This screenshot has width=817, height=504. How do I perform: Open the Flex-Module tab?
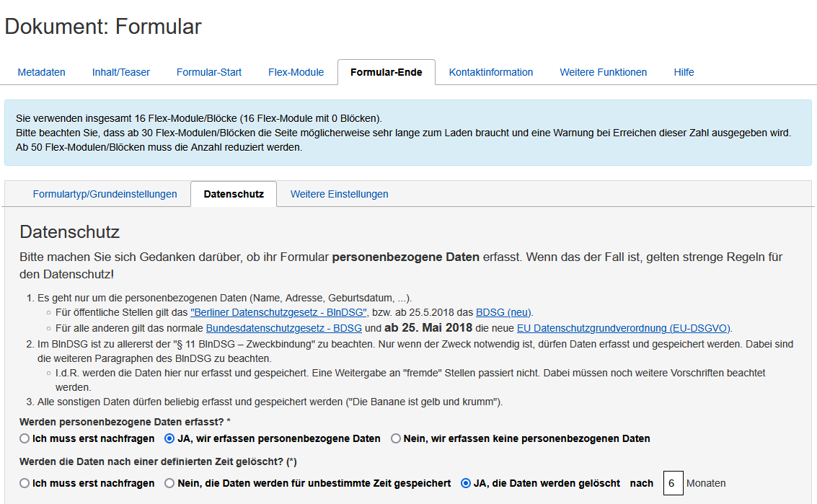[296, 72]
